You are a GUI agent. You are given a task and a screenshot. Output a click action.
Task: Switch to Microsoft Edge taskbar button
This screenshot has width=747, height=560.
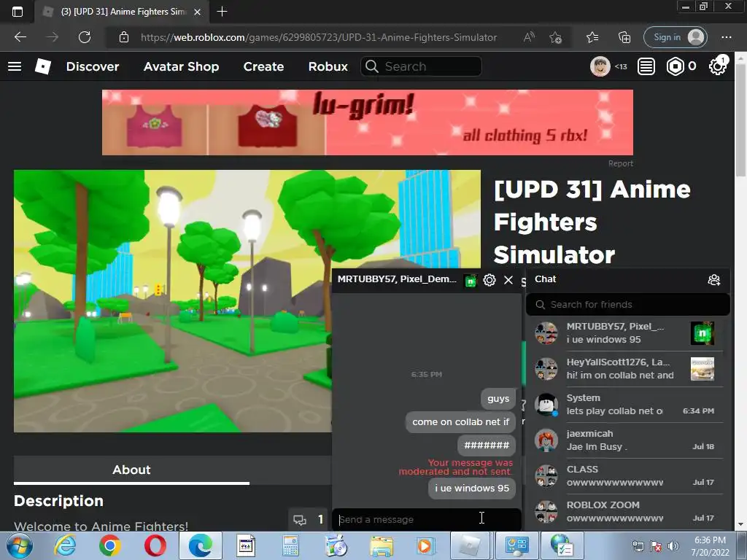coord(201,545)
